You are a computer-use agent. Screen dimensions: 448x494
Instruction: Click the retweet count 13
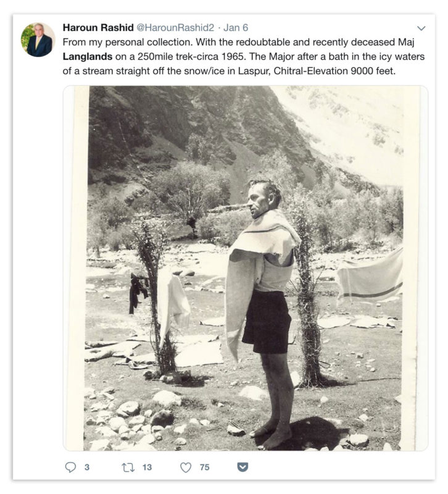coord(147,467)
